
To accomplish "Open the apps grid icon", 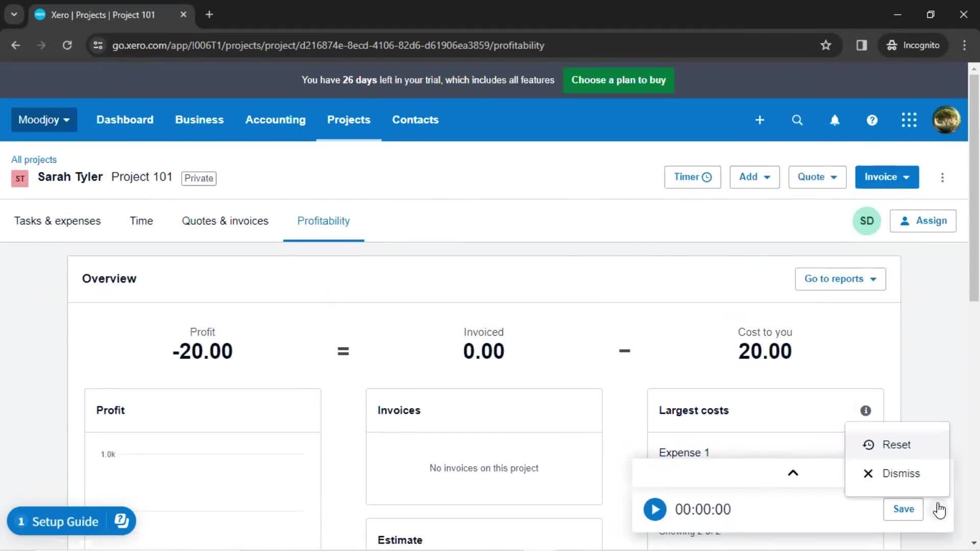I will [909, 120].
